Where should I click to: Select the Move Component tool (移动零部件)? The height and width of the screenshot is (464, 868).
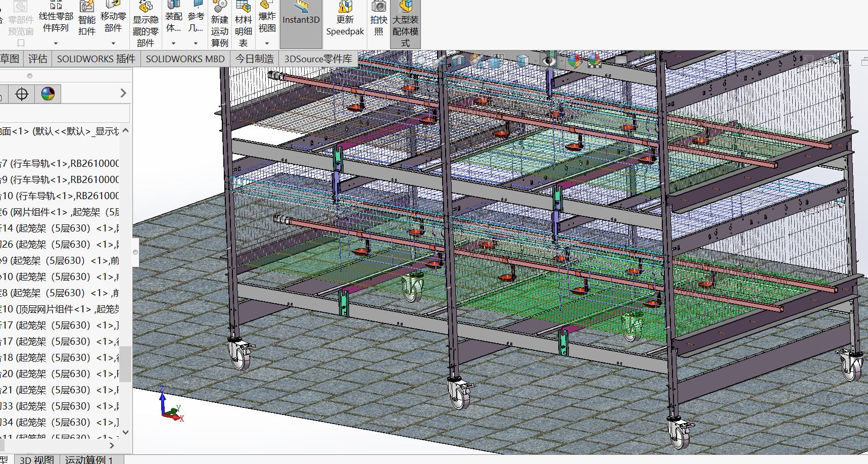[x=113, y=18]
